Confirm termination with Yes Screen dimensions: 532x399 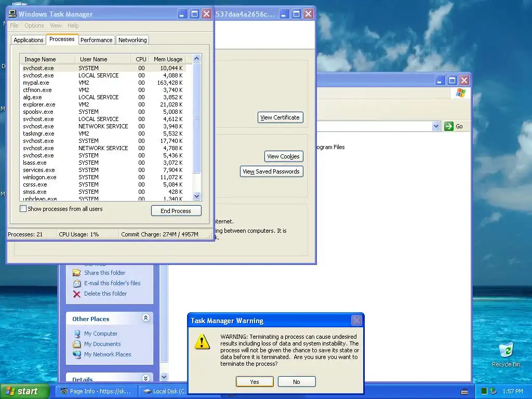click(x=255, y=382)
